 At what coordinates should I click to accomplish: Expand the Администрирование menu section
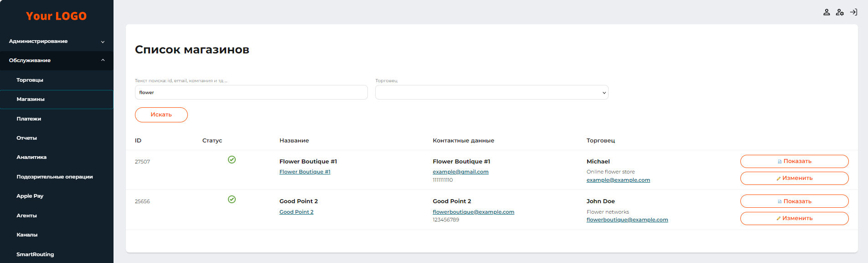pyautogui.click(x=57, y=42)
